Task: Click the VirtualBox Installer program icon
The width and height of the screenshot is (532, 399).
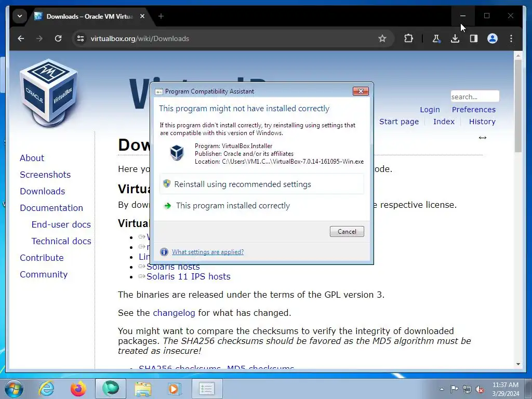Action: (177, 153)
